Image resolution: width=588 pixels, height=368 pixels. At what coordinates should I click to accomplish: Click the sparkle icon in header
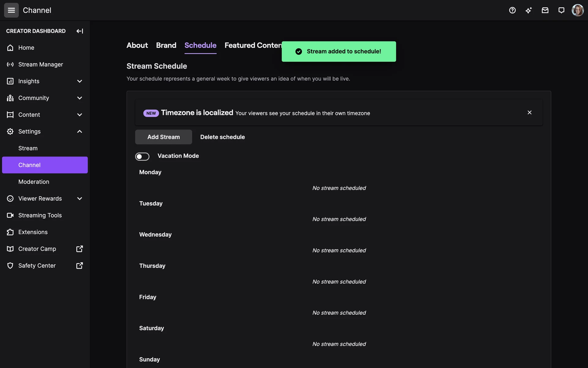pos(529,10)
